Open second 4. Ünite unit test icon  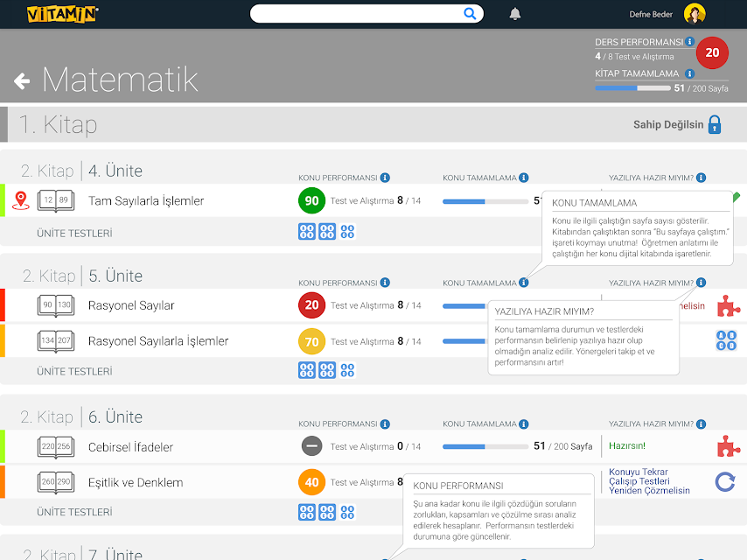[327, 232]
